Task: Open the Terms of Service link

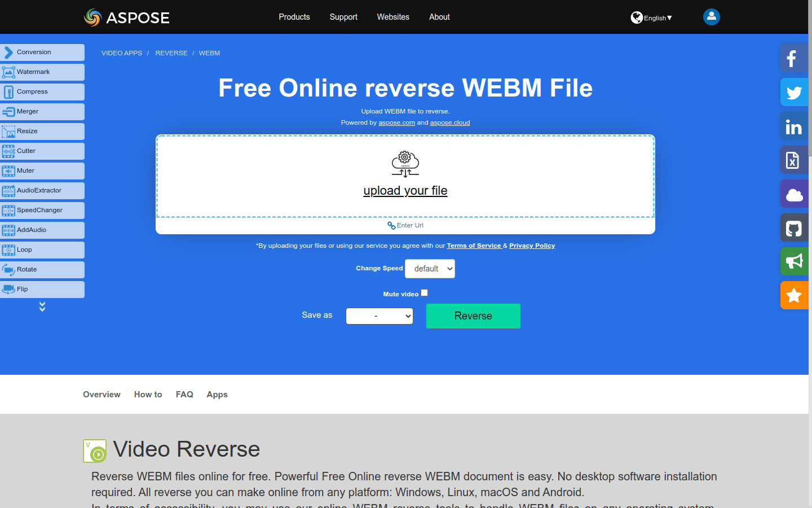Action: tap(474, 246)
